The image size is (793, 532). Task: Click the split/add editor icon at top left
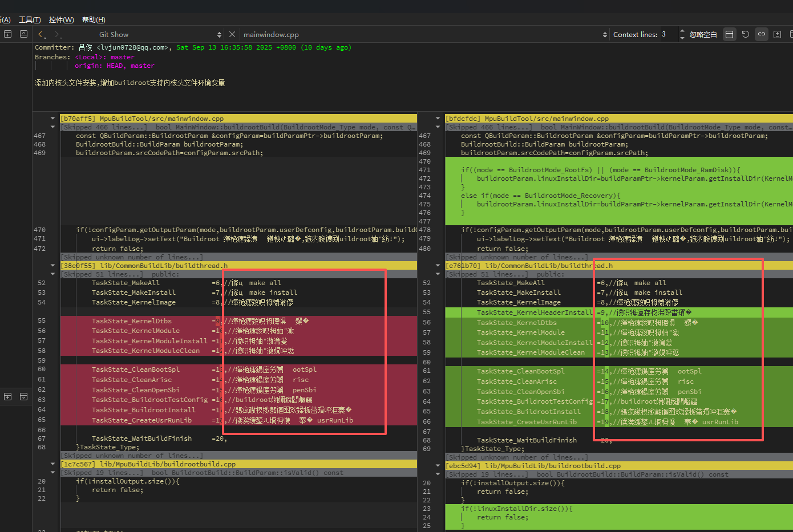pyautogui.click(x=8, y=34)
